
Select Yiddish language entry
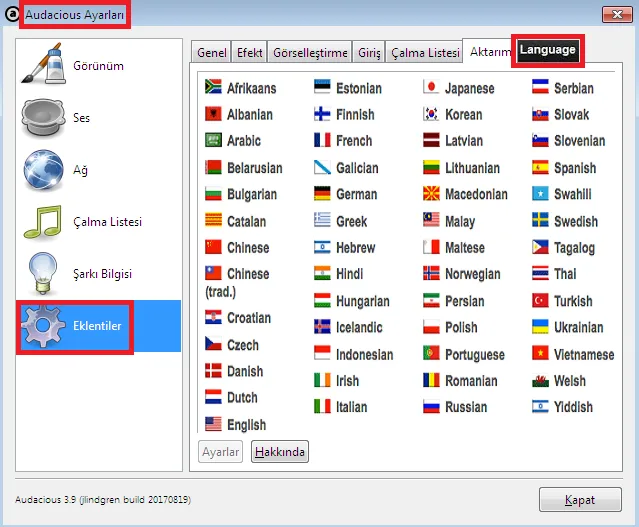pos(562,407)
